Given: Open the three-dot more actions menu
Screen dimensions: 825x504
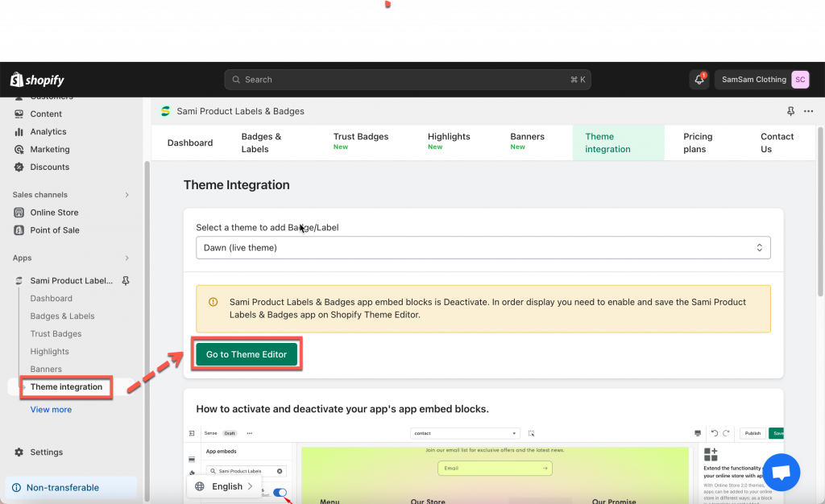Looking at the screenshot, I should click(x=809, y=111).
